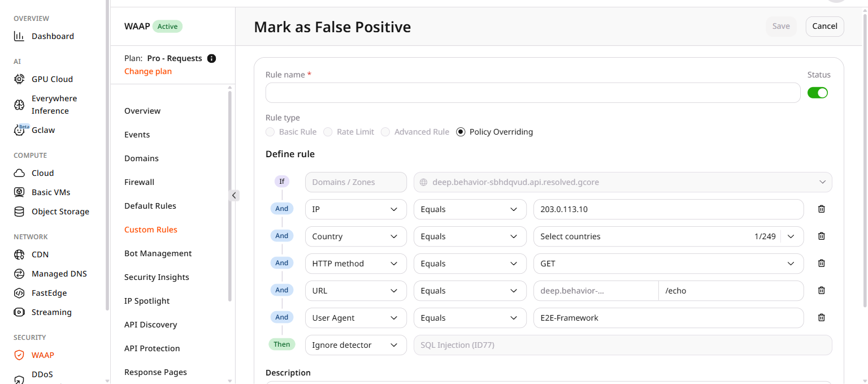
Task: Open the Response Pages menu item
Action: [155, 372]
